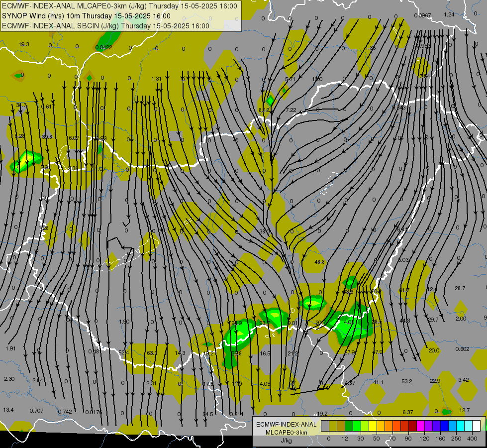Click the map value 39.8

47,137
